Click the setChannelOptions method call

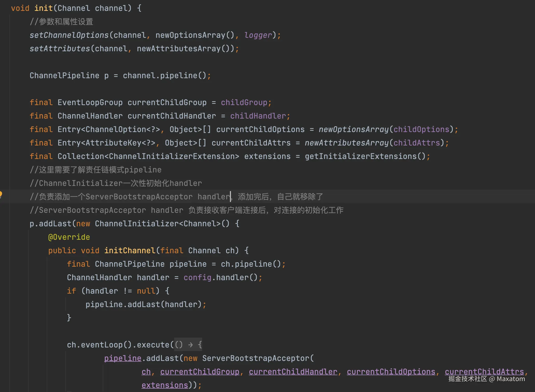point(69,35)
